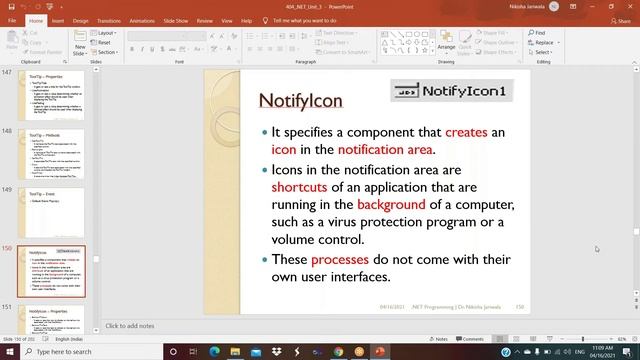
Task: Toggle Italic formatting button
Action: (142, 49)
